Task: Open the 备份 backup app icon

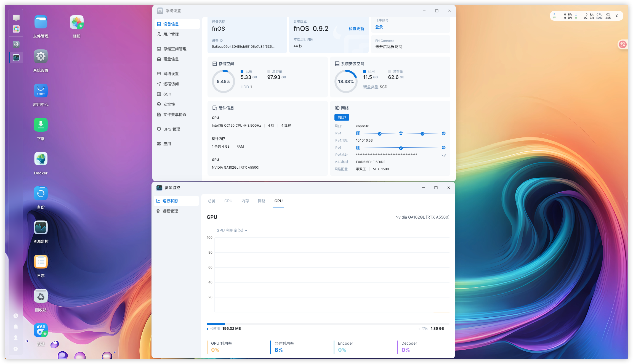Action: point(41,193)
